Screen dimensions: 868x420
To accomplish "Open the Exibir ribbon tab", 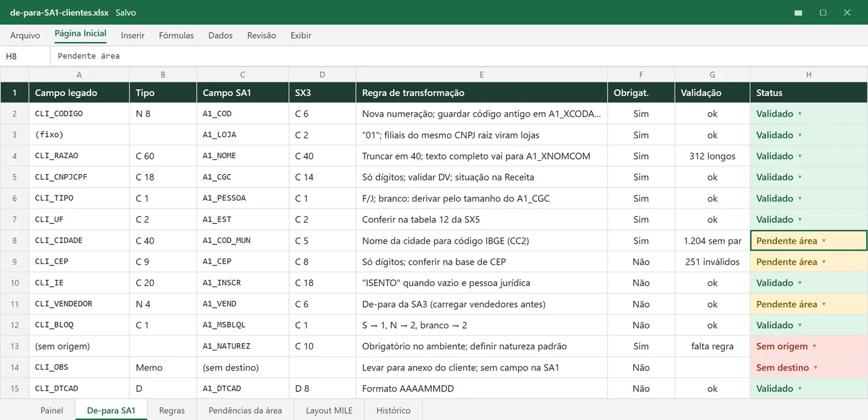I will 301,35.
